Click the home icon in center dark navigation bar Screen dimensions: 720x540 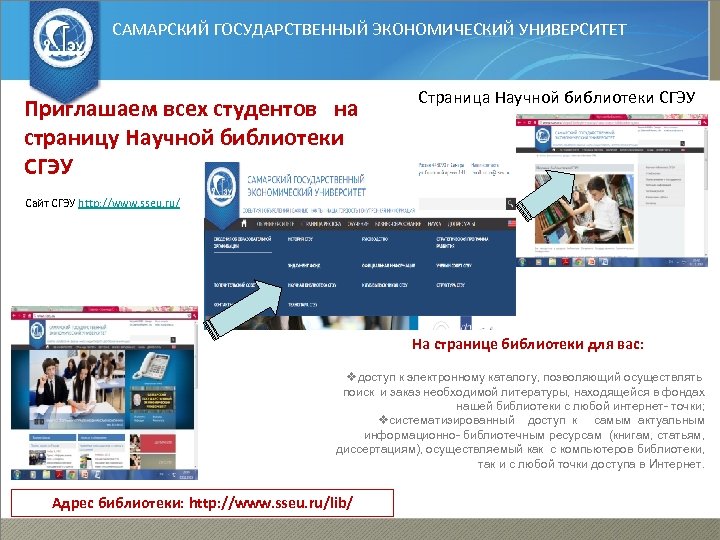pyautogui.click(x=244, y=224)
